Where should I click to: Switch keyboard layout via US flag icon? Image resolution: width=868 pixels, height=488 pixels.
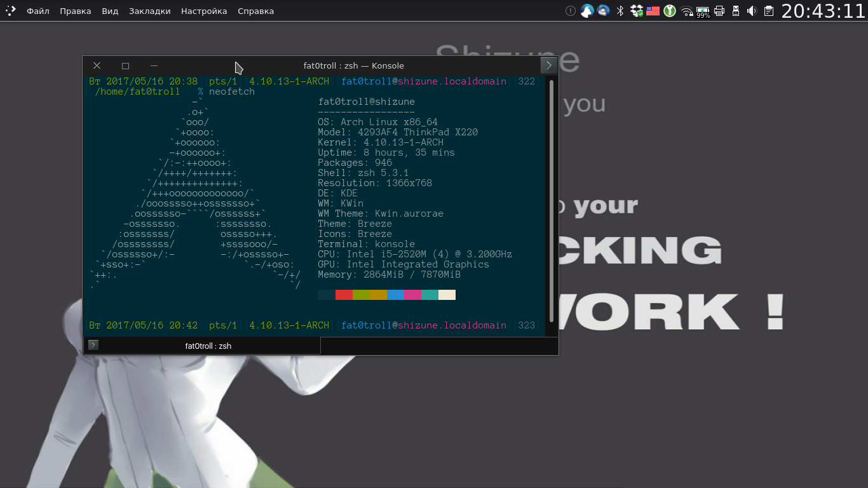point(653,11)
